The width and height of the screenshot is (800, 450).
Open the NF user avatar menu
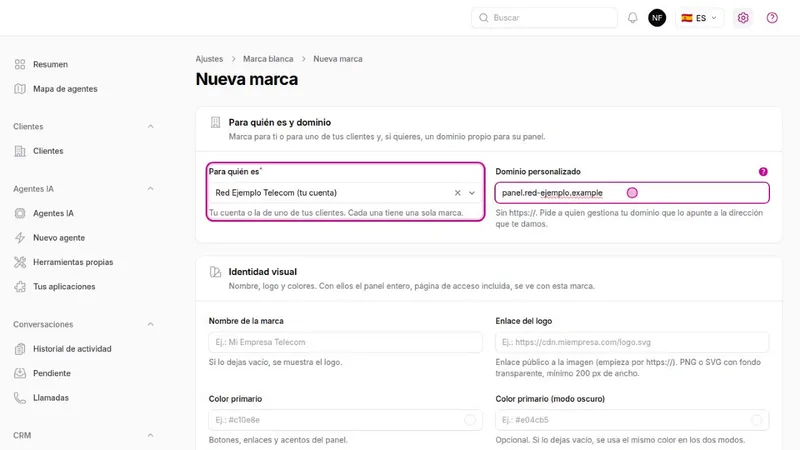657,18
